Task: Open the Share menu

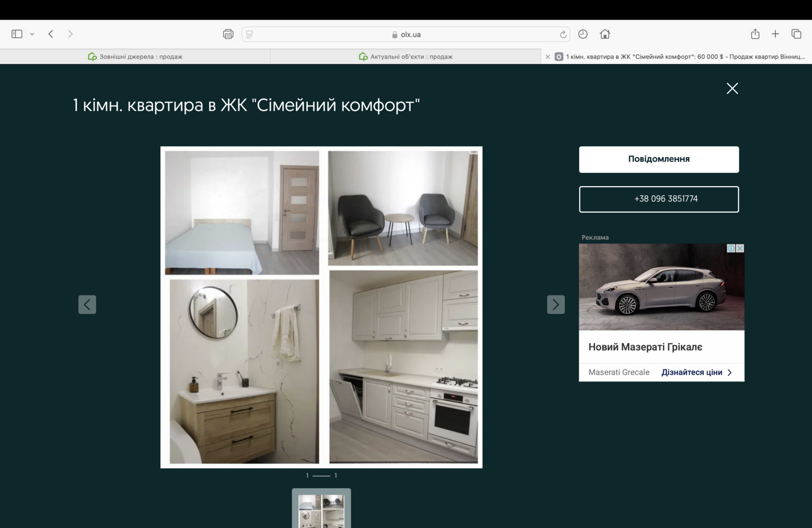Action: (x=755, y=34)
